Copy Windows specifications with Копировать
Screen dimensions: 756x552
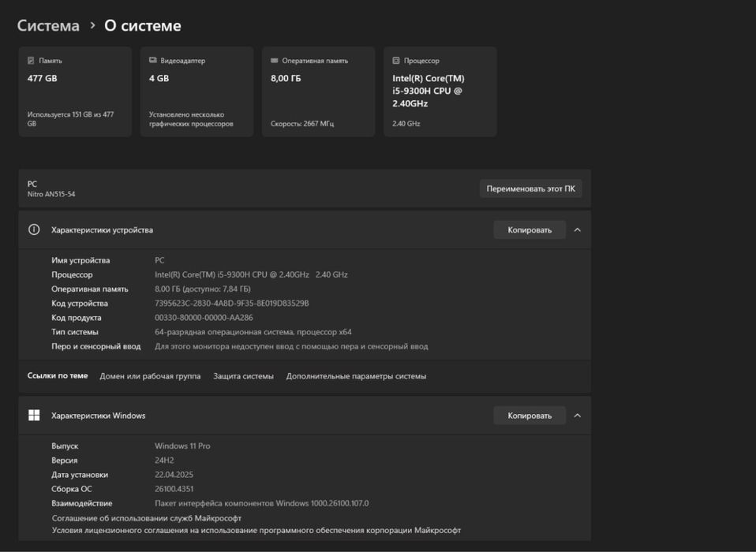[x=530, y=416]
